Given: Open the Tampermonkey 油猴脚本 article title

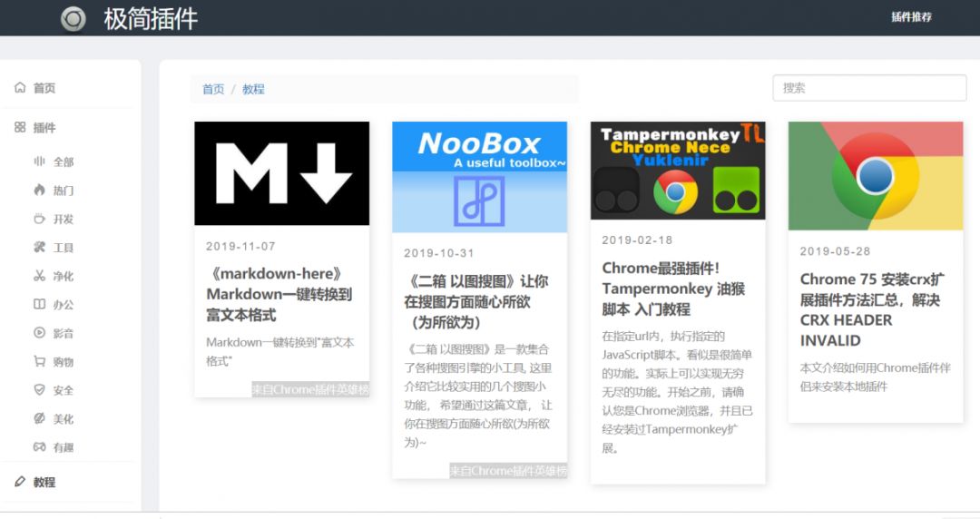Looking at the screenshot, I should (x=673, y=289).
